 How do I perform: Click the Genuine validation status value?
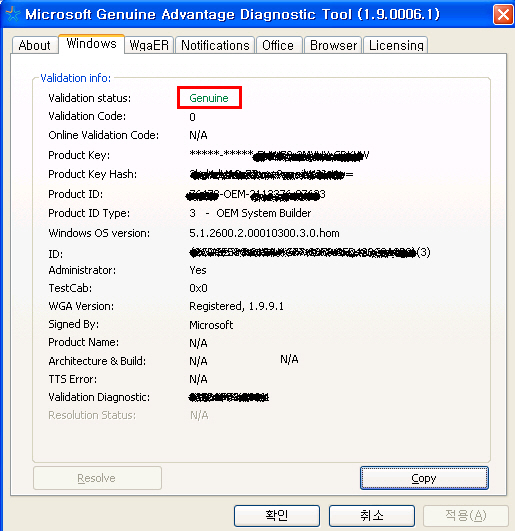pos(209,98)
